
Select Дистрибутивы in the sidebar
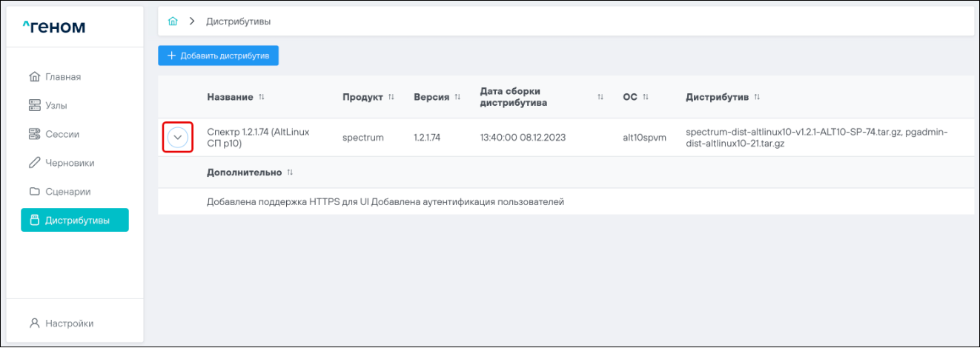coord(74,221)
